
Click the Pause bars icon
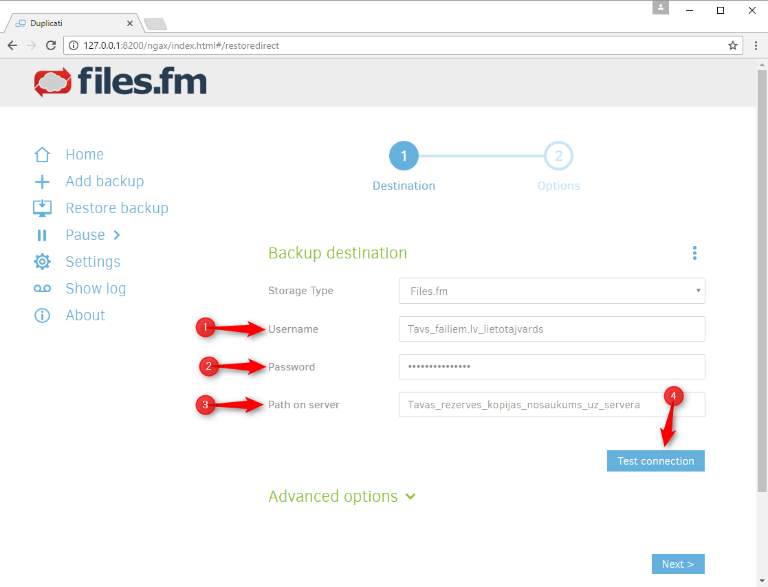point(42,236)
